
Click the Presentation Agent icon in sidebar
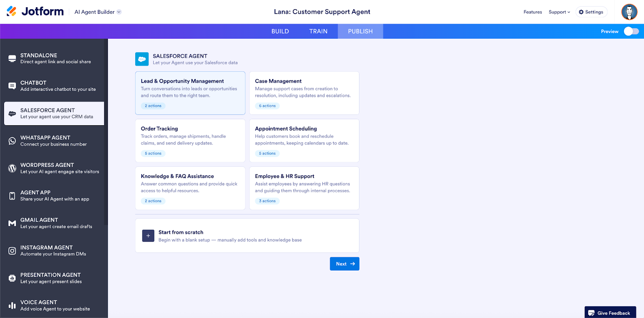[12, 278]
